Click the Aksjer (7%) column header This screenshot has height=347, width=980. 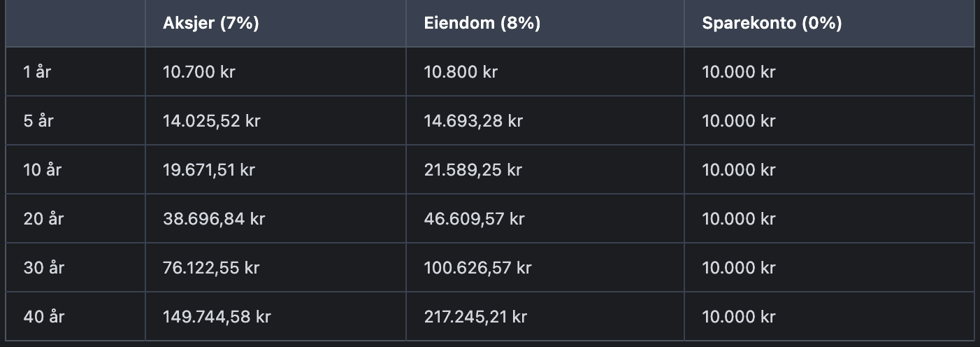click(x=210, y=23)
